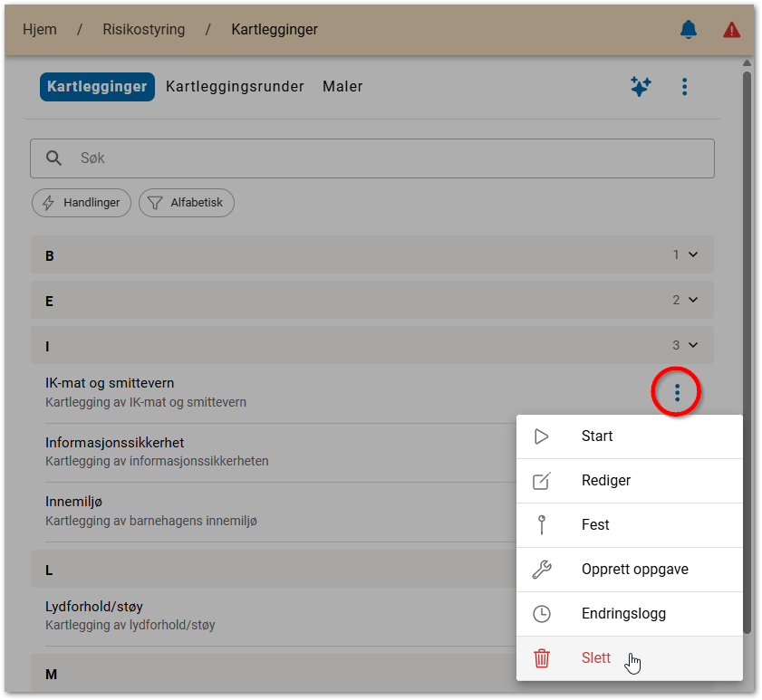The width and height of the screenshot is (762, 700).
Task: Click the notification bell icon
Action: coord(689,30)
